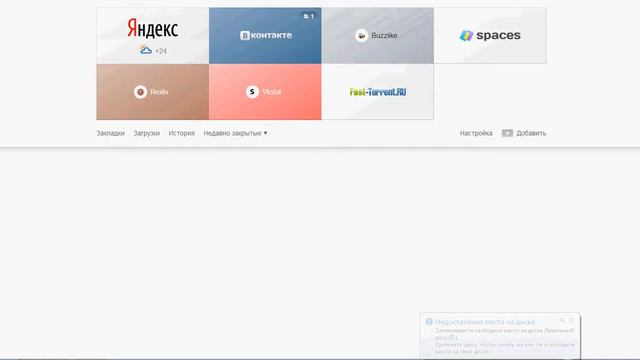Close the low disk space notification balloon

point(571,320)
